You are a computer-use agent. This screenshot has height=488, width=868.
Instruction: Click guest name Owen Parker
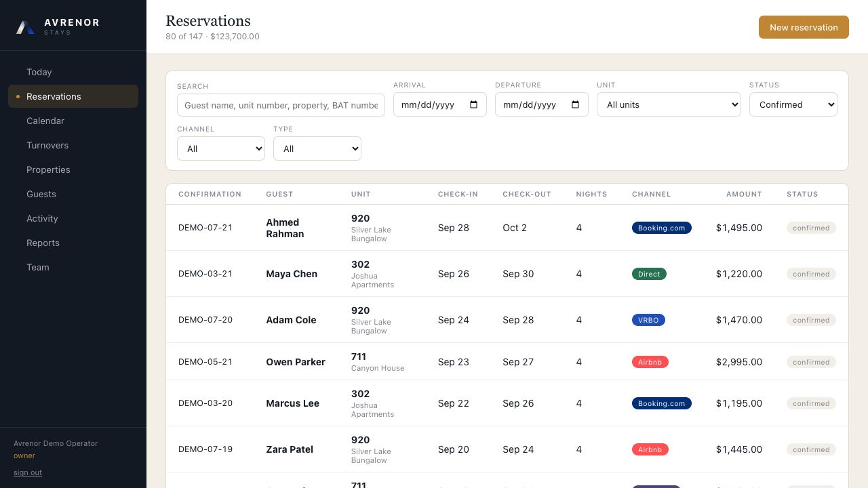point(296,362)
